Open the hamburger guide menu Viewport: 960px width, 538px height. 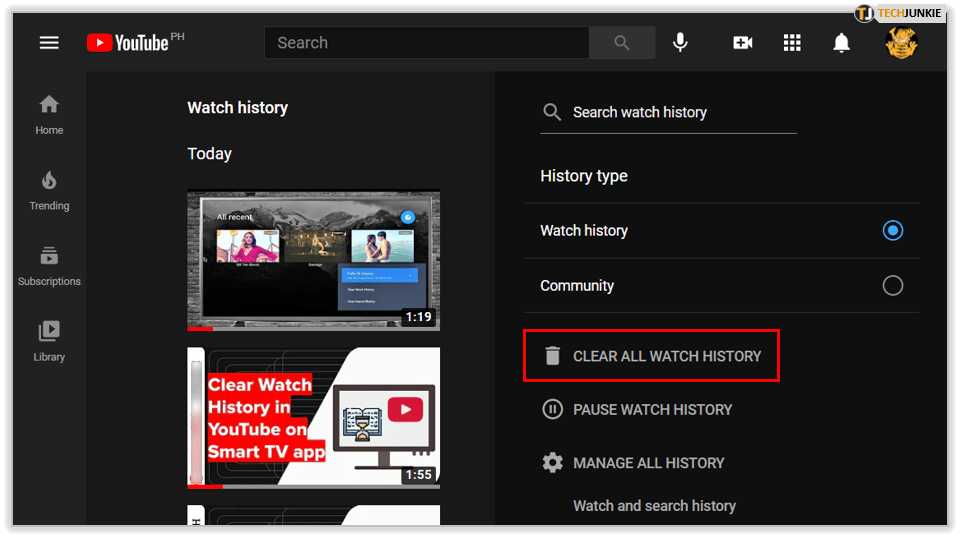(x=49, y=43)
